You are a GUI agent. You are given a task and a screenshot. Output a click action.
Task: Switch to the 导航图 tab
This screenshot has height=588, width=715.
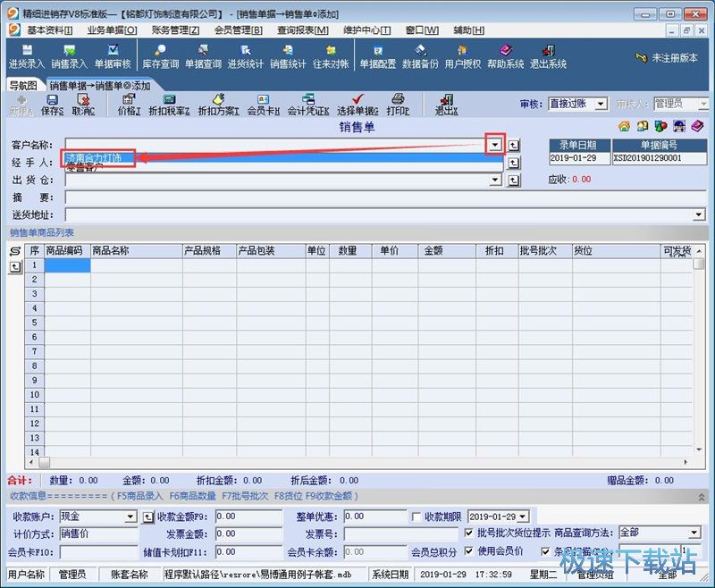click(x=20, y=87)
